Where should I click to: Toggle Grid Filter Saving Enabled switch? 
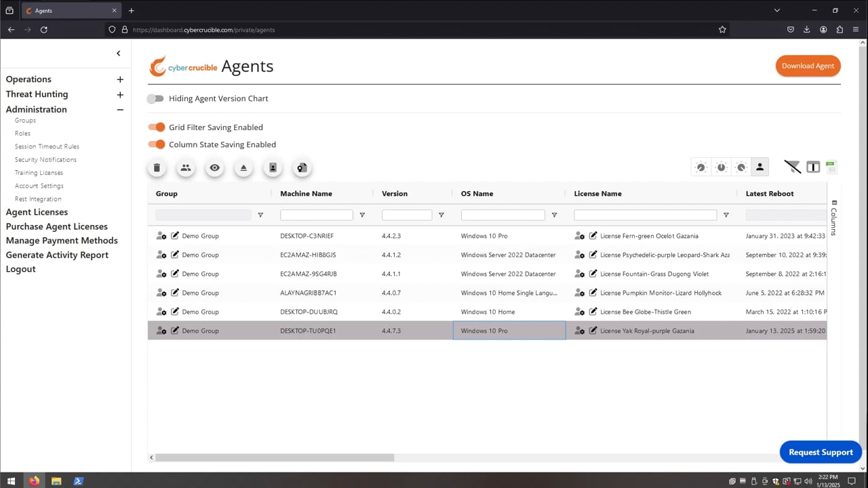pyautogui.click(x=157, y=127)
